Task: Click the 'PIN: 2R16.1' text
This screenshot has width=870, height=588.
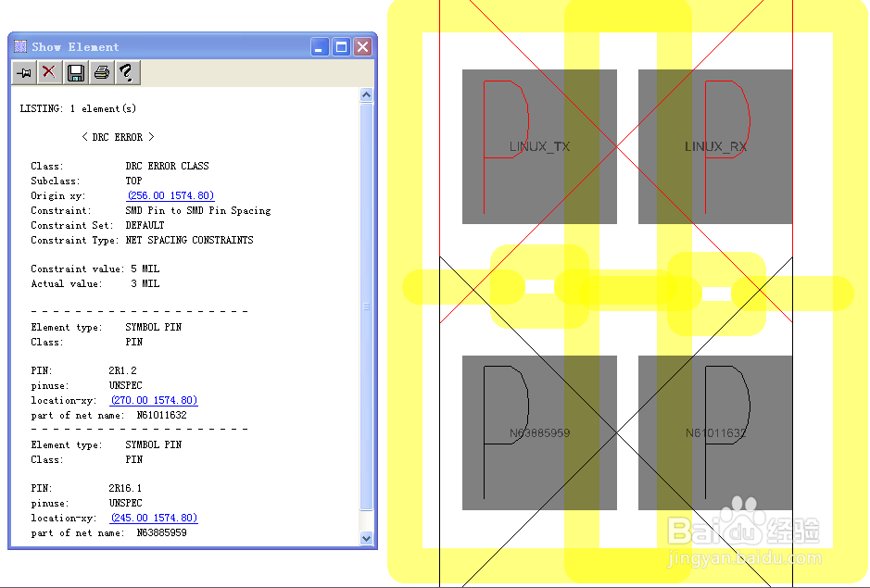Action: [x=86, y=488]
